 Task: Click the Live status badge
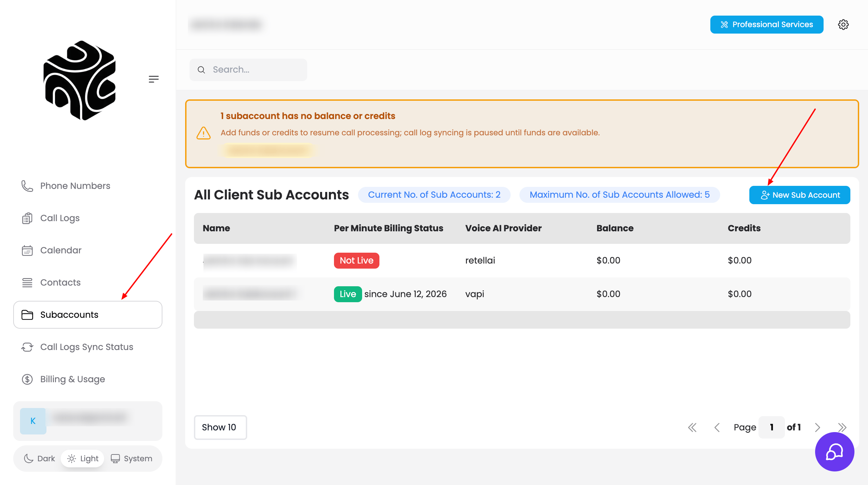pyautogui.click(x=348, y=294)
